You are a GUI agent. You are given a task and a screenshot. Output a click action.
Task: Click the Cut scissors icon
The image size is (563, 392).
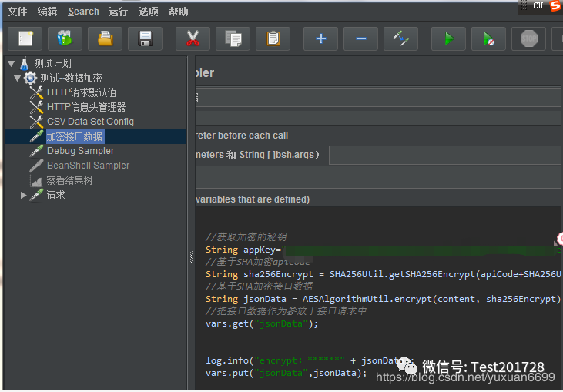pyautogui.click(x=193, y=39)
